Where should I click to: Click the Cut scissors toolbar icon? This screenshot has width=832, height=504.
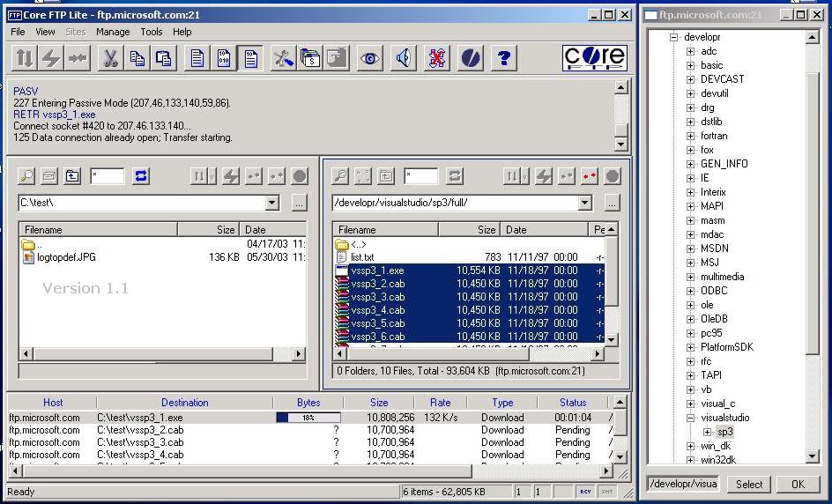tap(110, 58)
